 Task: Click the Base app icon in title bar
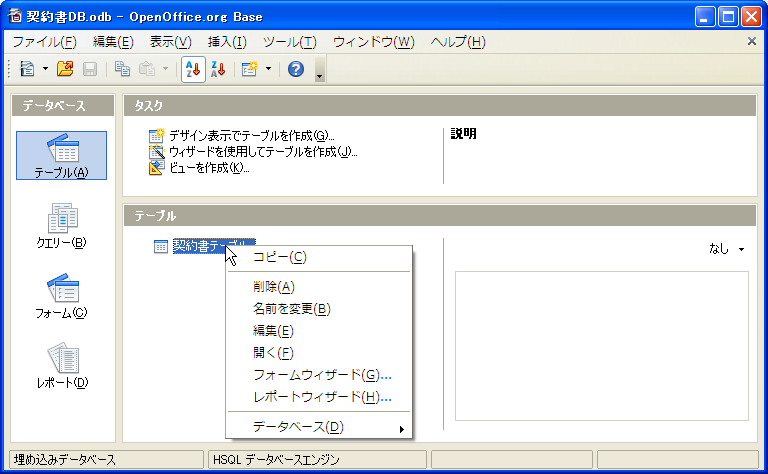(15, 16)
